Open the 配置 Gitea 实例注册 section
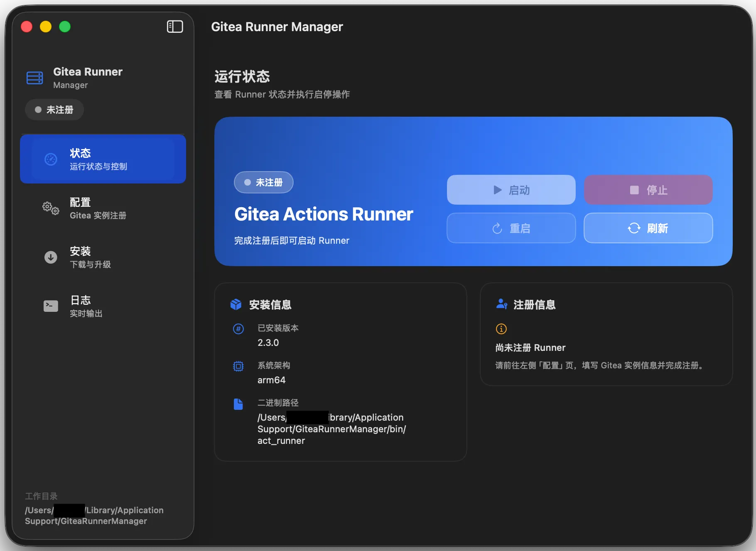Screen dimensions: 756x551 pyautogui.click(x=103, y=208)
